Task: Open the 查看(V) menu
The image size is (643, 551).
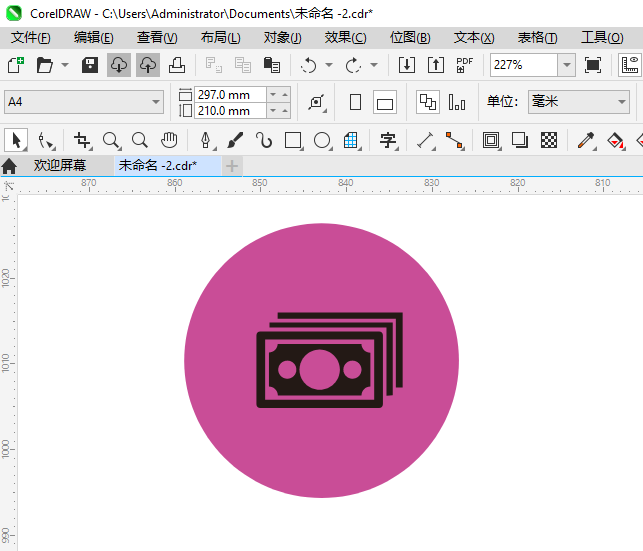Action: 157,38
